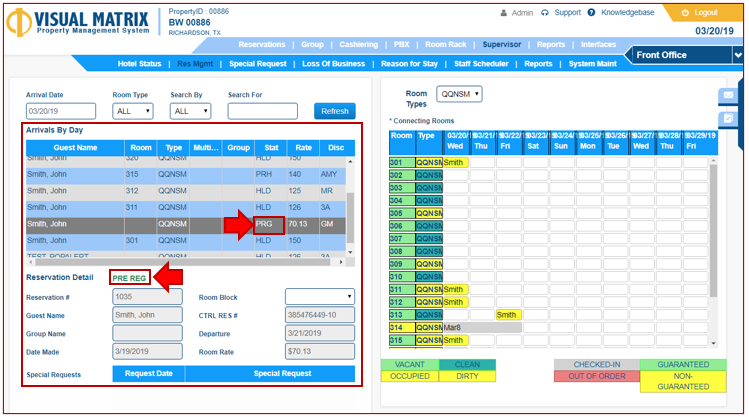
Task: Open the checklist side tab icon
Action: coord(728,119)
